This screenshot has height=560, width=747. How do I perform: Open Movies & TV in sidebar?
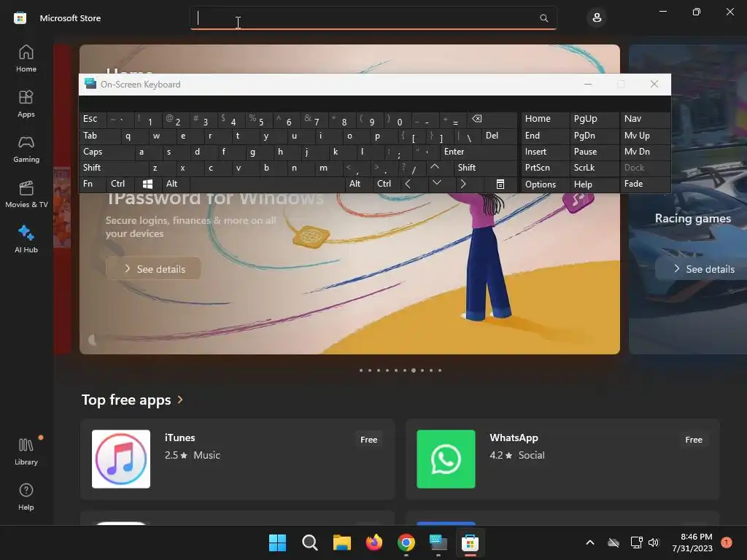tap(26, 194)
